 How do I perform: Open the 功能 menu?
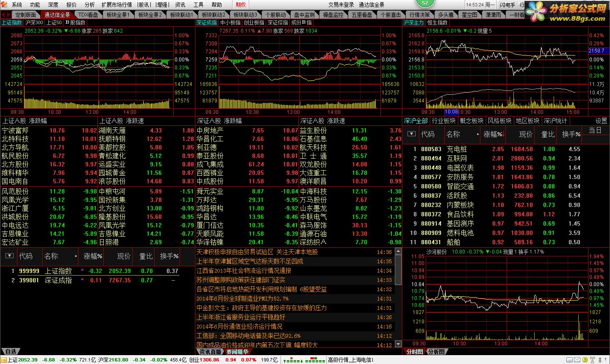(x=35, y=5)
